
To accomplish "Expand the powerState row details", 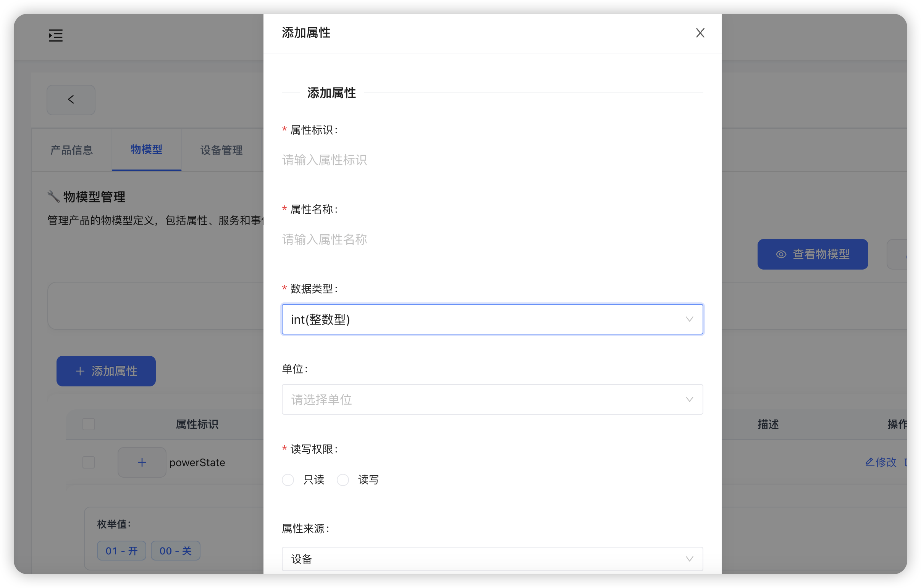I will pyautogui.click(x=142, y=462).
